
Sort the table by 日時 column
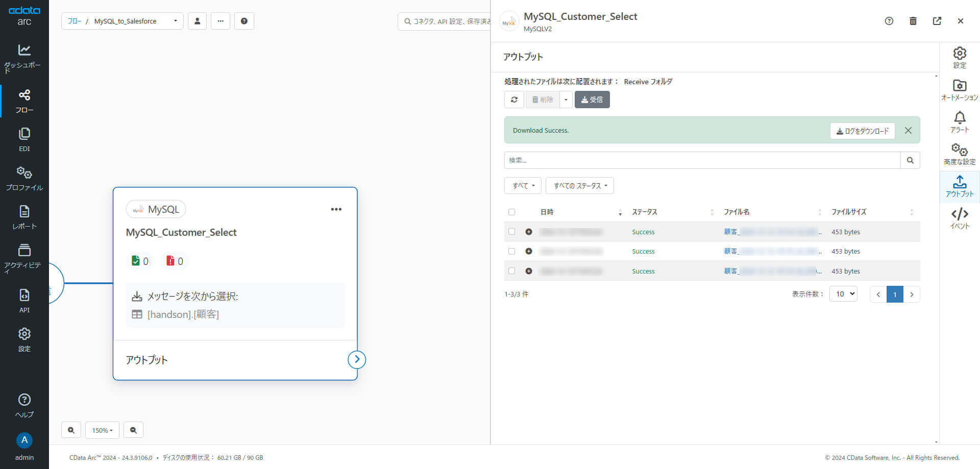[581, 212]
